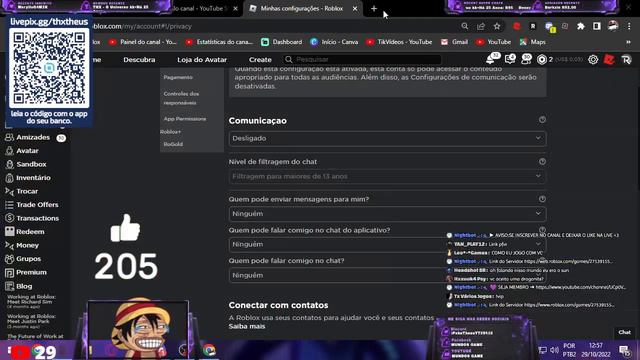
Task: Open the Início - Canva bookmark
Action: 334,42
